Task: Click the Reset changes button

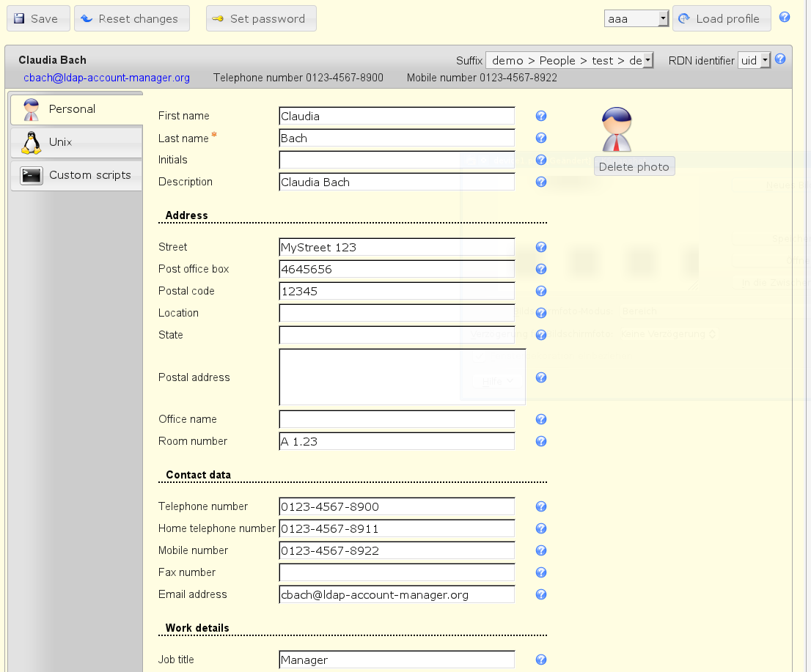Action: click(131, 18)
